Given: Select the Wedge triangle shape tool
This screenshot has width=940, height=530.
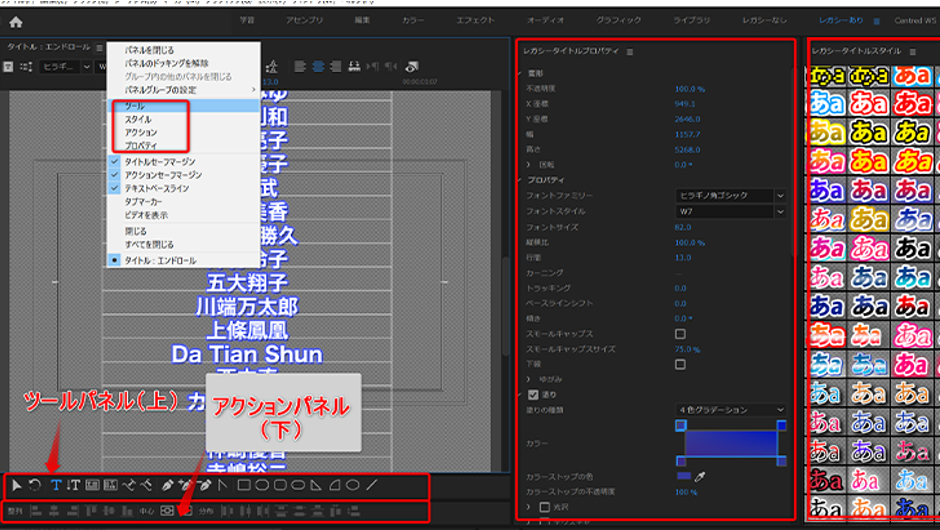Looking at the screenshot, I should (x=316, y=485).
